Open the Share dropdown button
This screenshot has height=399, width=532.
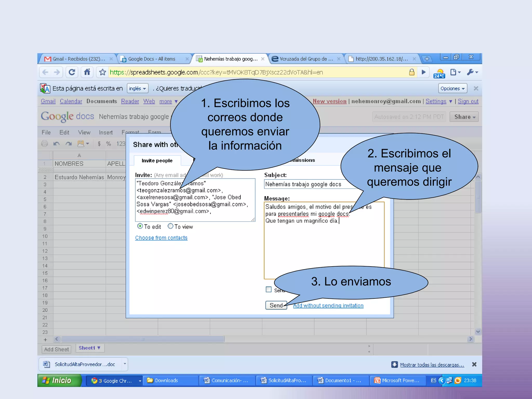point(464,117)
